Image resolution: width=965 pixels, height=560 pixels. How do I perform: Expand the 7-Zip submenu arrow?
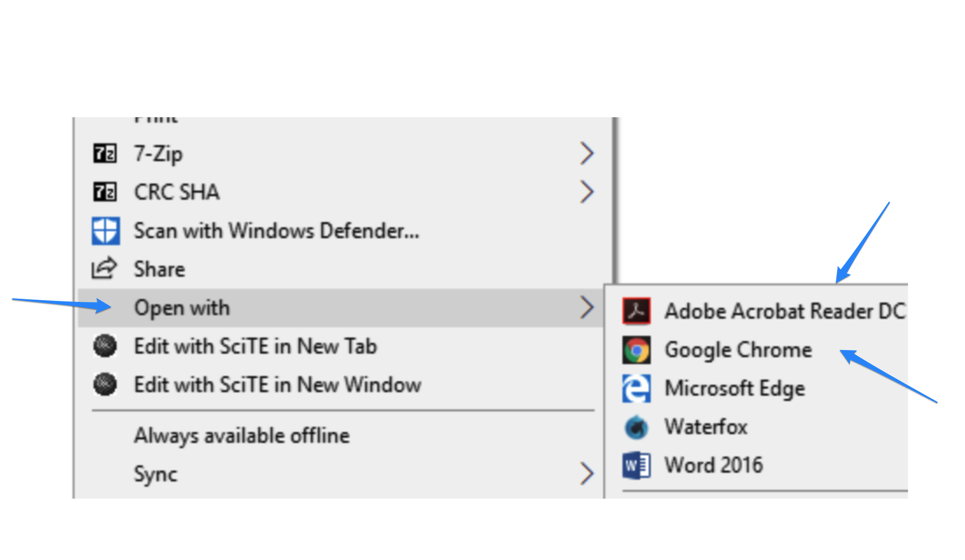coord(587,154)
